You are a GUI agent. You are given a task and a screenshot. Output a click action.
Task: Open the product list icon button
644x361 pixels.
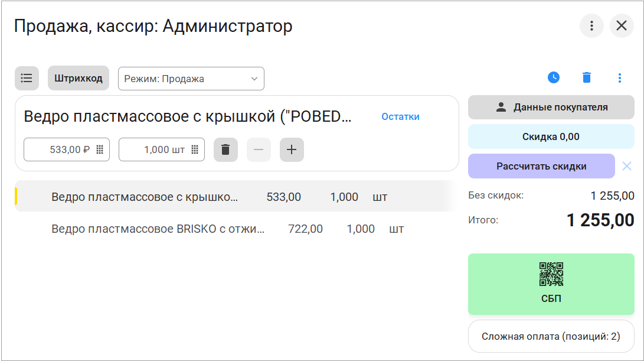coord(27,78)
